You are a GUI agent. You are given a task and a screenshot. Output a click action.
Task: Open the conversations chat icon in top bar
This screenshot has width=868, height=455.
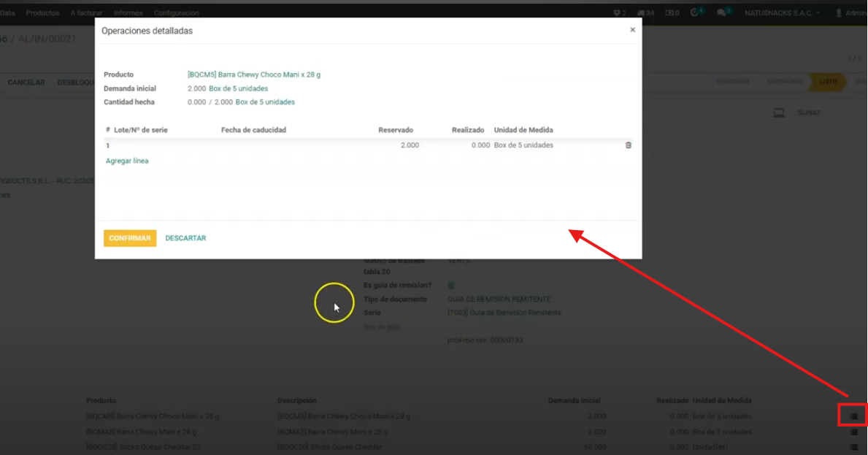721,12
